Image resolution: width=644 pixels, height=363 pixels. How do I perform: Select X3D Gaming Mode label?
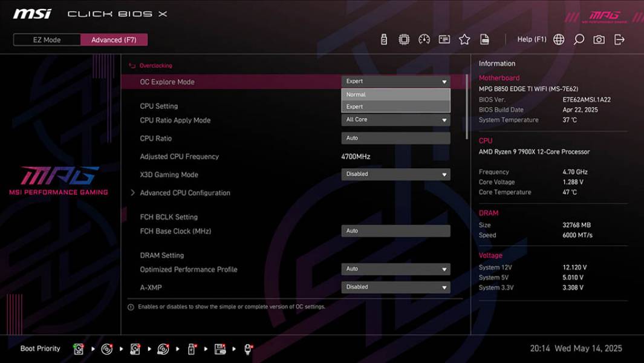click(x=169, y=175)
